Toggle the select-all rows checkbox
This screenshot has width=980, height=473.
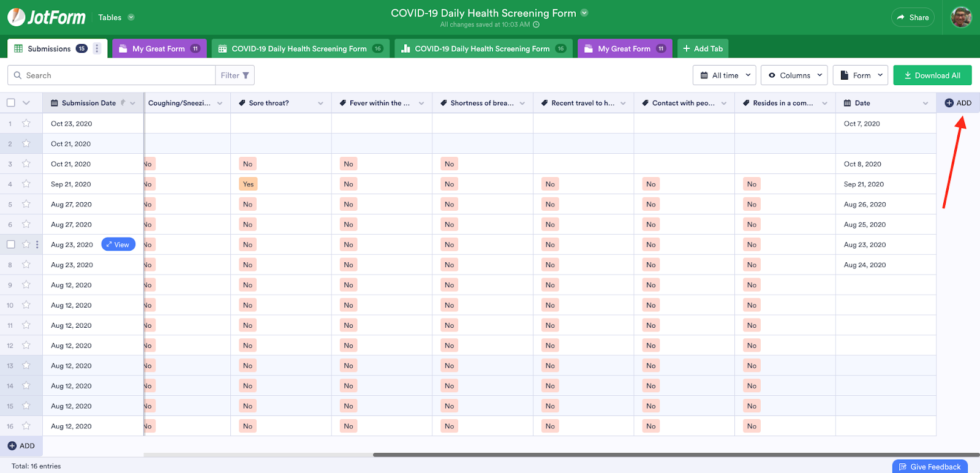11,103
